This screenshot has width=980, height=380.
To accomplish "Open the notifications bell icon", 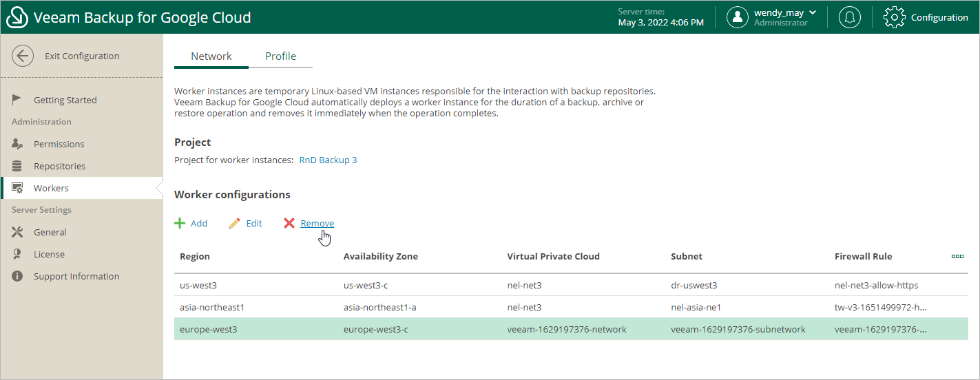I will (850, 18).
